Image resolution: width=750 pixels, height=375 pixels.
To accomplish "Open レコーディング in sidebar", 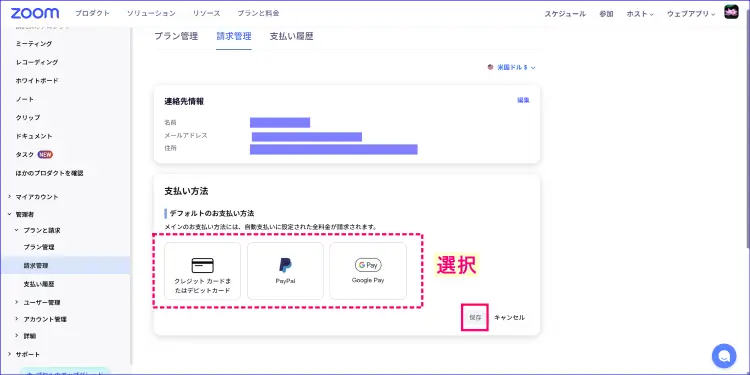I will tap(37, 62).
